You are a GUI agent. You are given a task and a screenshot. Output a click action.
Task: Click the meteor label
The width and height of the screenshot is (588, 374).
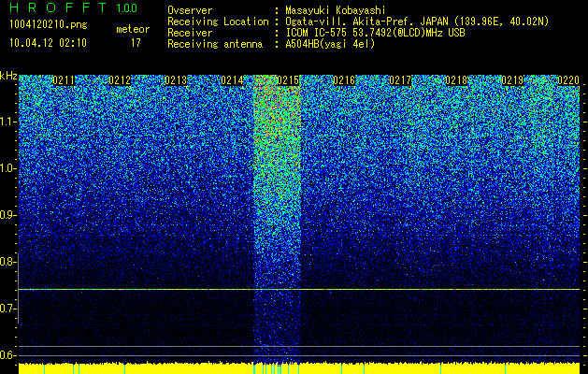(x=133, y=29)
